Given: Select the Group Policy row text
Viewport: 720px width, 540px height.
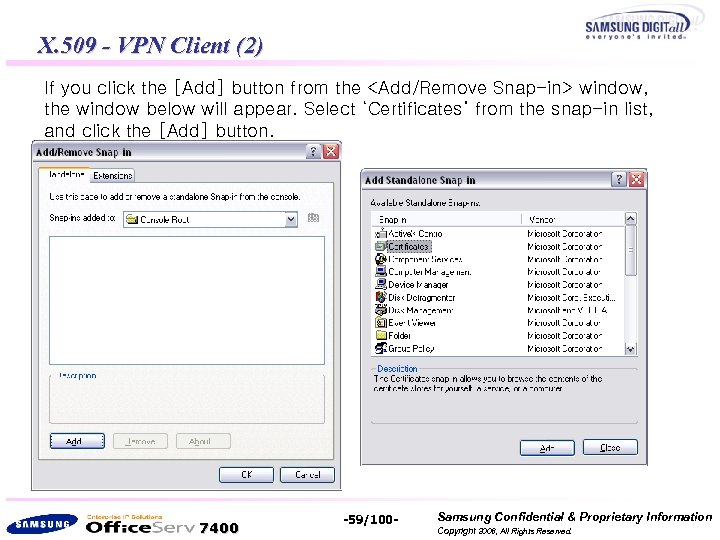Looking at the screenshot, I should point(411,349).
